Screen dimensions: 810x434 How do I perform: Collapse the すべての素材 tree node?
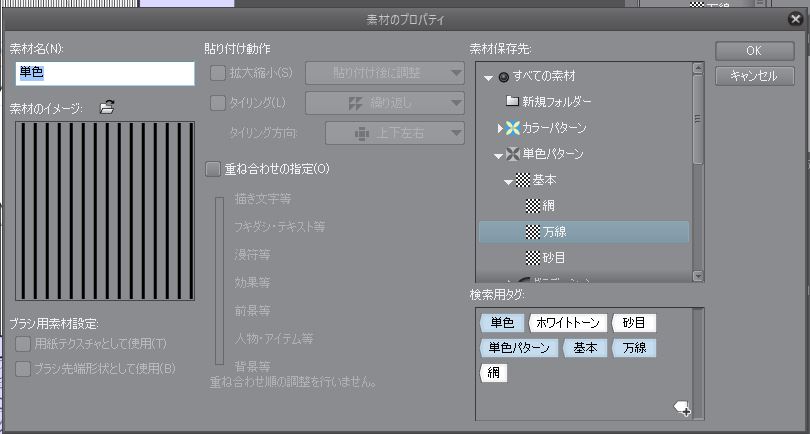pyautogui.click(x=488, y=77)
